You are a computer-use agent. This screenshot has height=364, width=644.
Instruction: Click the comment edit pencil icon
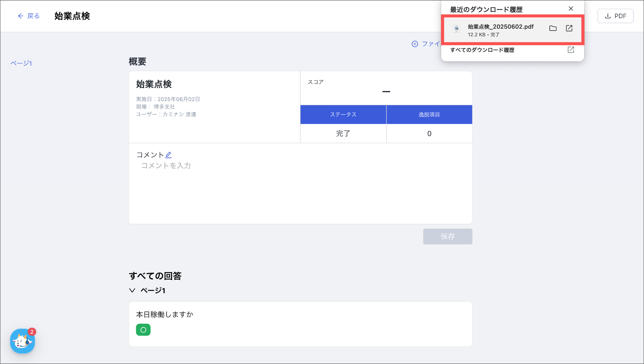(169, 155)
